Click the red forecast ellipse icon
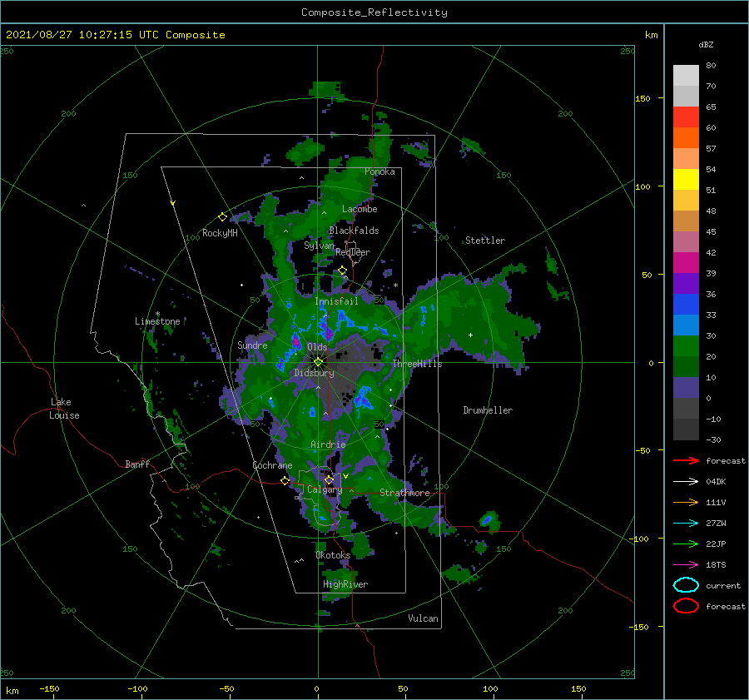 tap(686, 606)
